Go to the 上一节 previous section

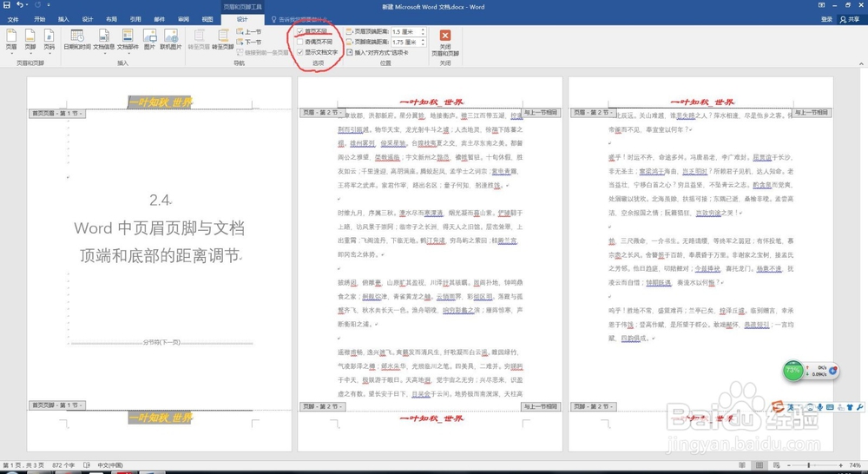click(248, 32)
